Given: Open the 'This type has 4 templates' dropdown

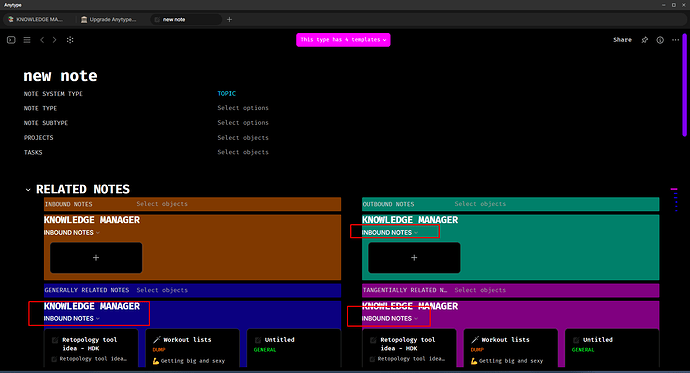Looking at the screenshot, I should (x=343, y=40).
